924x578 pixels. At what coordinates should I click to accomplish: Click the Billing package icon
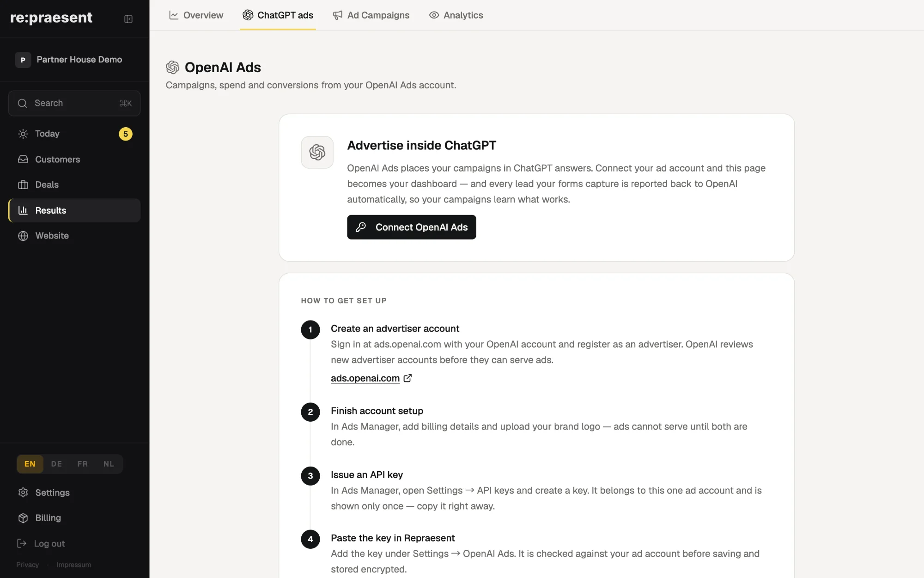click(x=23, y=518)
